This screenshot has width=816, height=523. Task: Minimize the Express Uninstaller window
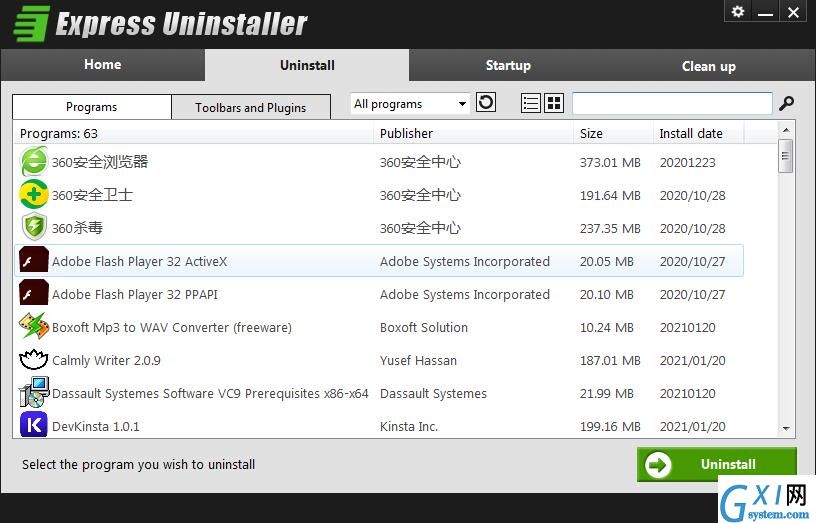pos(765,11)
